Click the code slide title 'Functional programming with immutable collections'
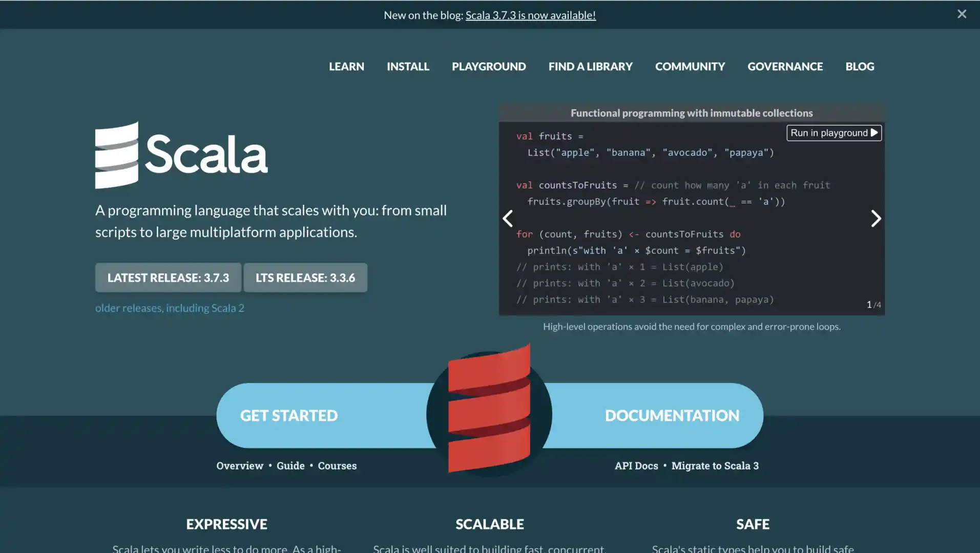980x553 pixels. (x=692, y=113)
